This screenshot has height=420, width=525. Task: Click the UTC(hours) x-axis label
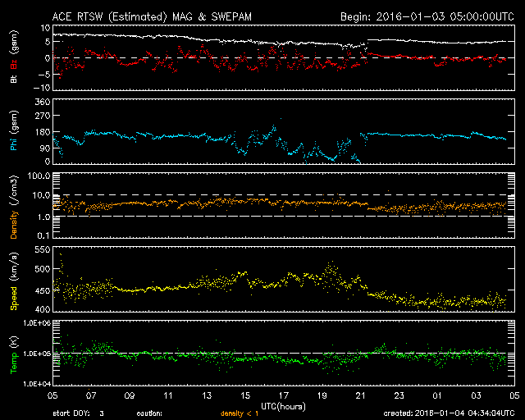(283, 406)
